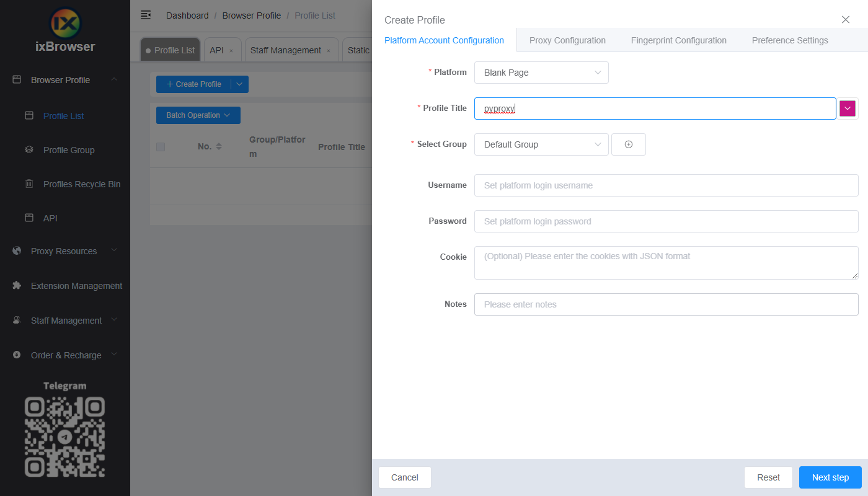Focus the Username input field
Image resolution: width=868 pixels, height=496 pixels.
pyautogui.click(x=666, y=185)
